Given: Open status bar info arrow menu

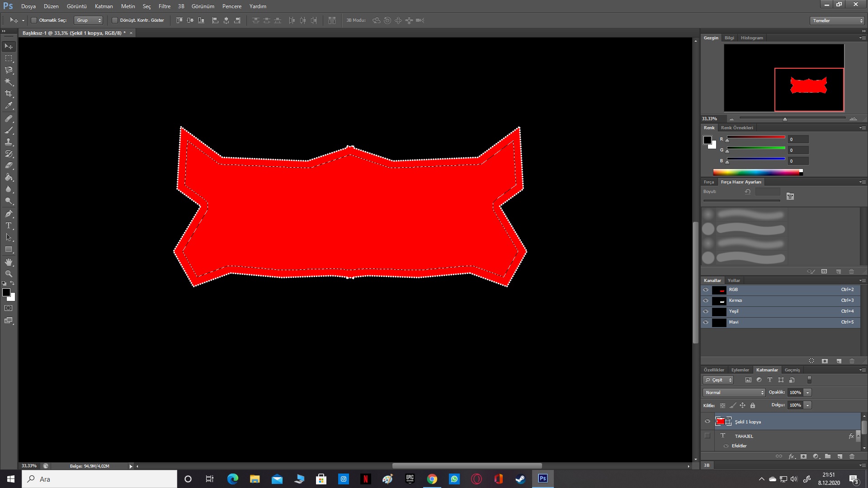Looking at the screenshot, I should pyautogui.click(x=131, y=466).
